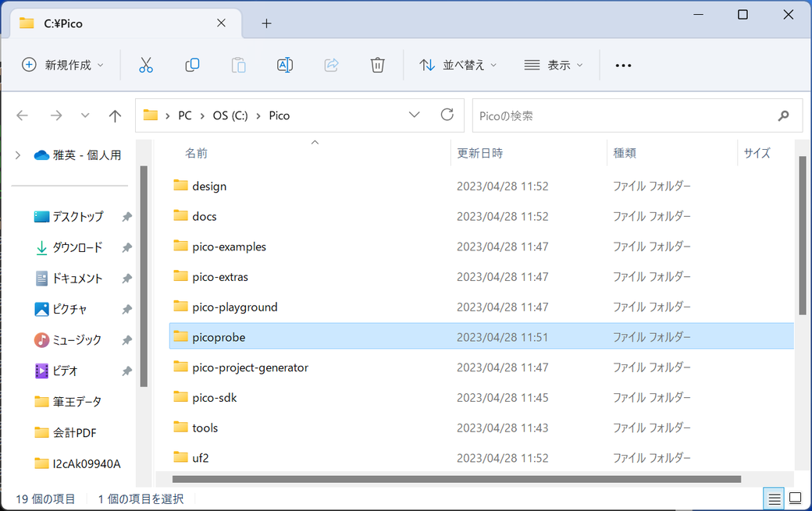Image resolution: width=812 pixels, height=511 pixels.
Task: Select ピクチャ in navigation pane
Action: click(x=69, y=309)
